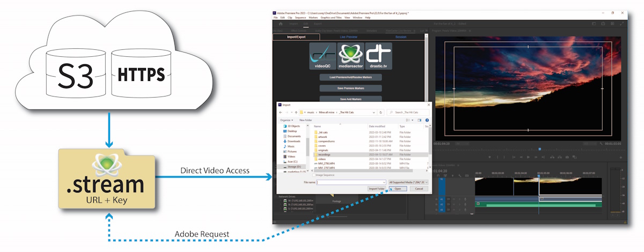Image resolution: width=644 pixels, height=252 pixels.
Task: Click the Quick Export share icon
Action: point(604,24)
